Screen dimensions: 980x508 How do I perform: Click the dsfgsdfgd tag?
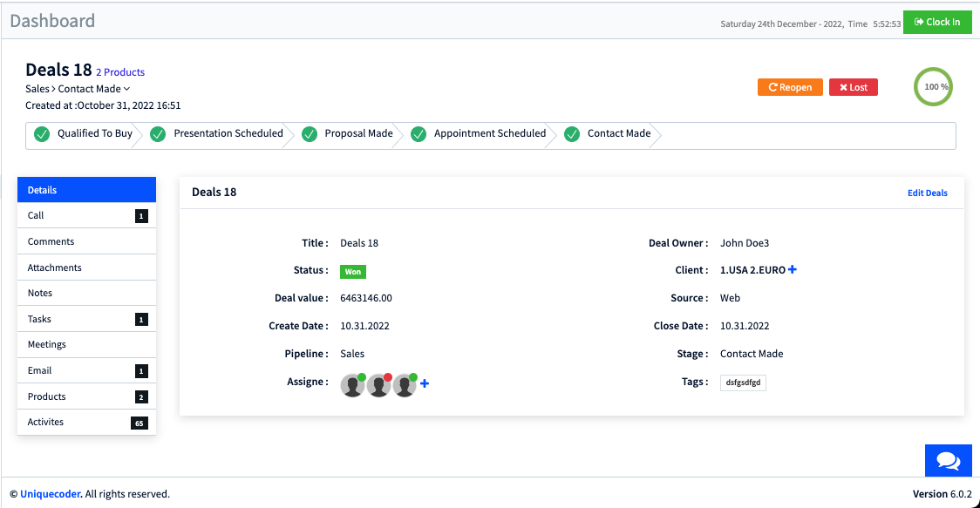[743, 383]
